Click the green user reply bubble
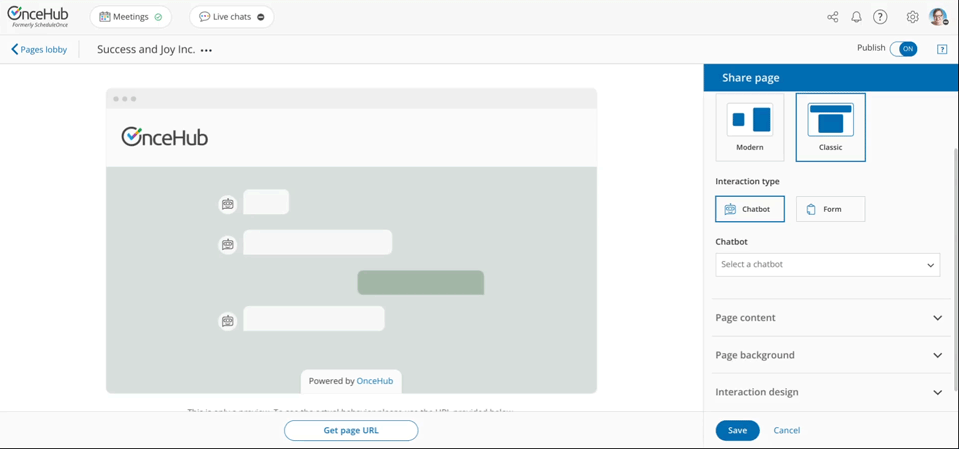 (x=421, y=283)
